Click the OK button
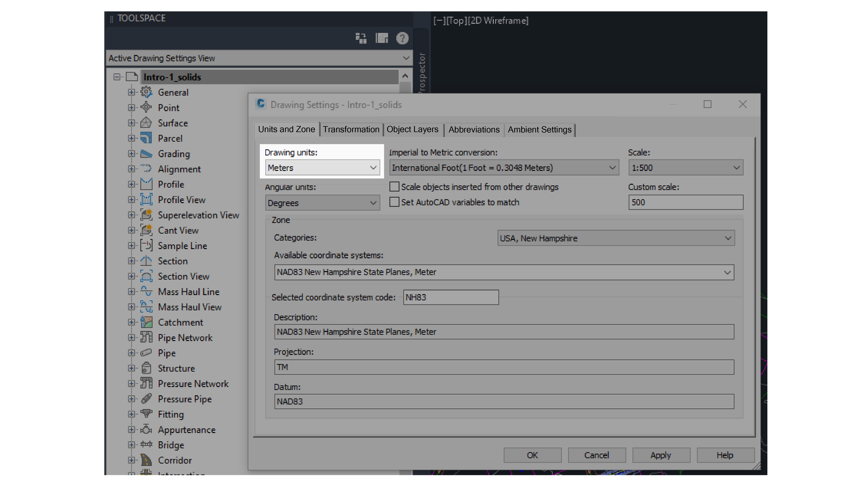Viewport: 868px width, 486px height. pyautogui.click(x=532, y=455)
